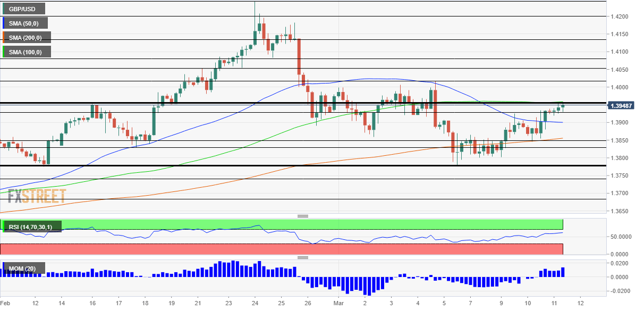Click the 5 date label on time axis
Viewport: 644px width, 310px height.
click(444, 303)
